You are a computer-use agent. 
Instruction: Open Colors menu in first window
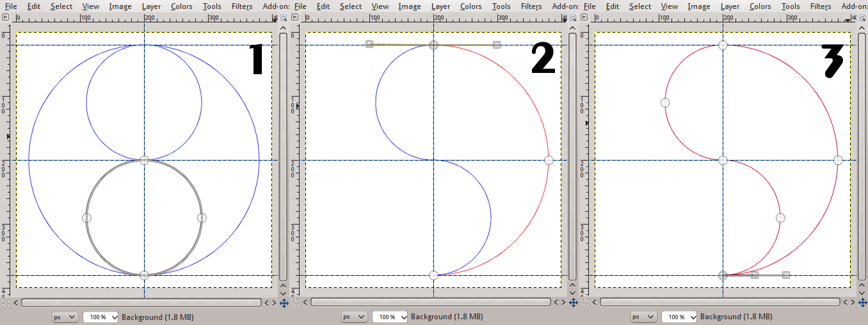pyautogui.click(x=181, y=6)
